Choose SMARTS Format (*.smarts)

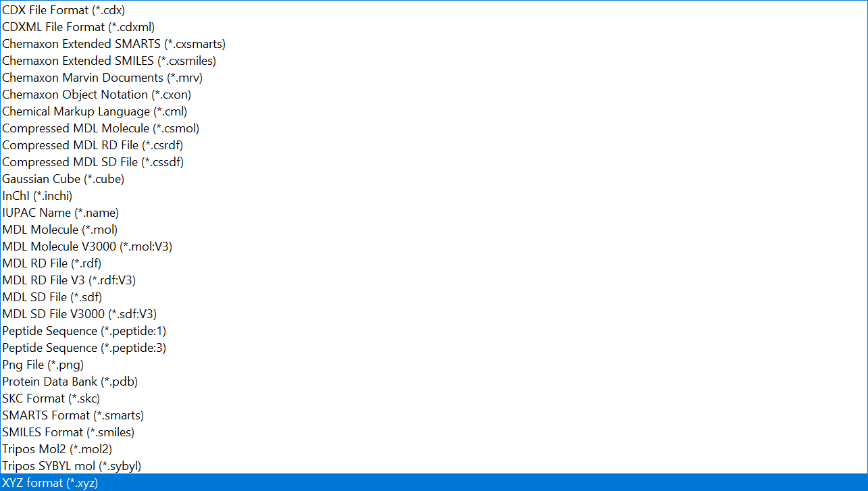[x=434, y=415]
